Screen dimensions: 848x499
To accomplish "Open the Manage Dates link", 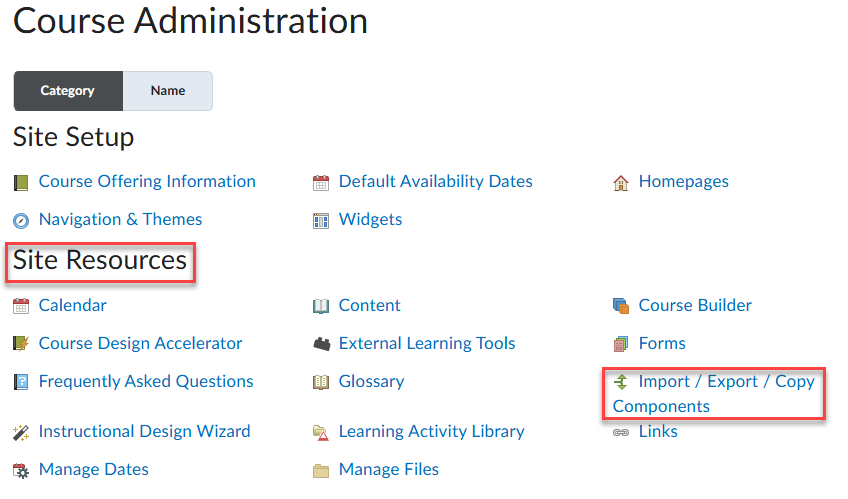I will 93,470.
